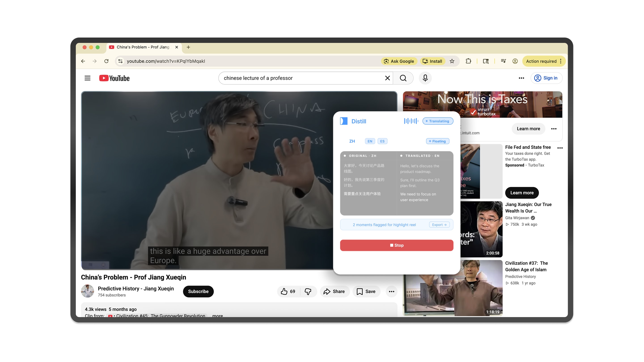Open new browser tab with plus

(188, 47)
